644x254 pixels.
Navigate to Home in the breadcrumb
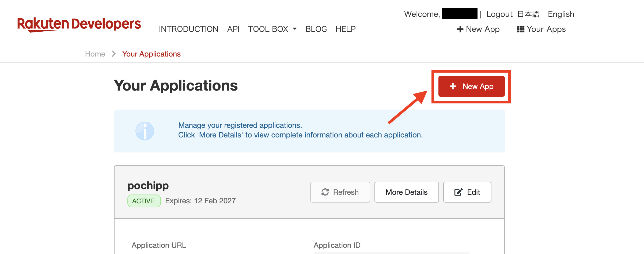[95, 54]
